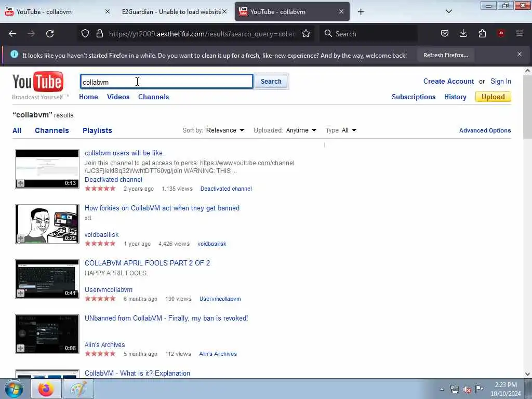Open the Sort by Relevance dropdown
This screenshot has width=532, height=399.
pos(225,130)
